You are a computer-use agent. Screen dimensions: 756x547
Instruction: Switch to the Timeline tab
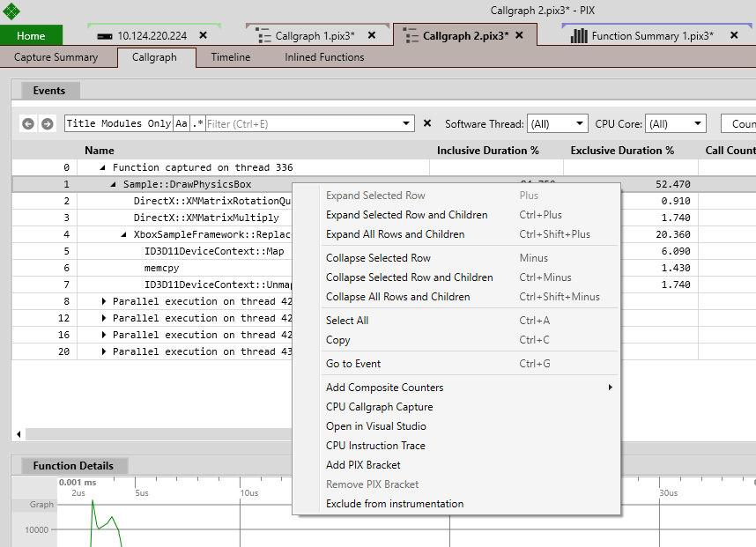coord(231,57)
